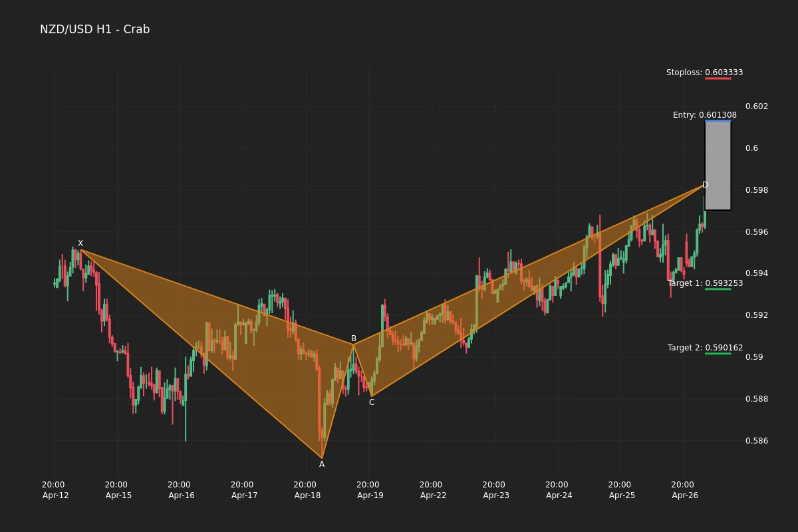798x532 pixels.
Task: Click the Target 1: 0.593253 label
Action: (706, 283)
